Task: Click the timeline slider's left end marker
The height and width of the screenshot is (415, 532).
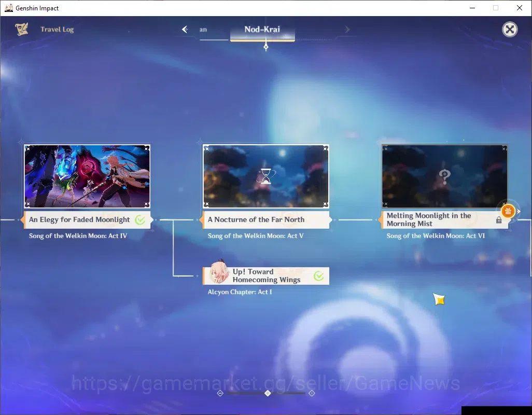Action: coord(220,393)
